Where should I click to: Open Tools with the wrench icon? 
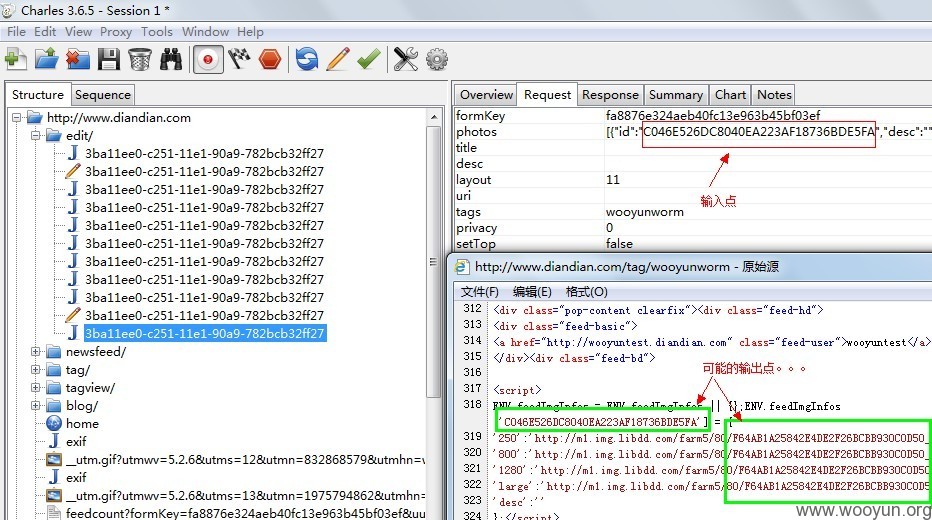click(406, 59)
